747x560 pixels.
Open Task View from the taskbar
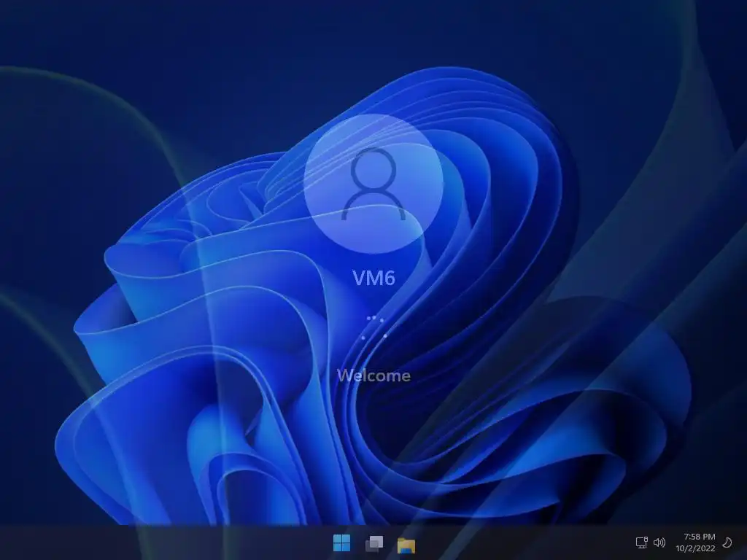pyautogui.click(x=374, y=542)
